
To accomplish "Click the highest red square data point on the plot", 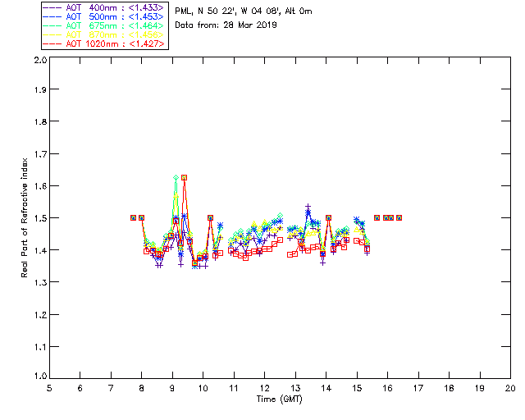I will (x=184, y=177).
